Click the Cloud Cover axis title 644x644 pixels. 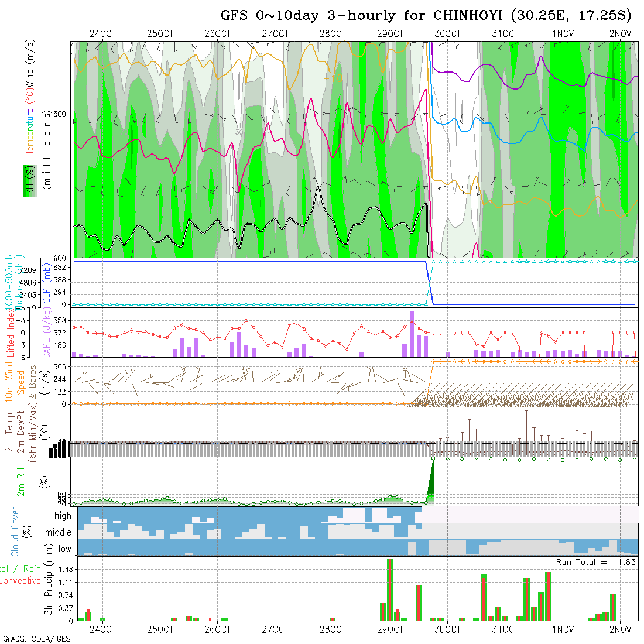click(x=15, y=532)
